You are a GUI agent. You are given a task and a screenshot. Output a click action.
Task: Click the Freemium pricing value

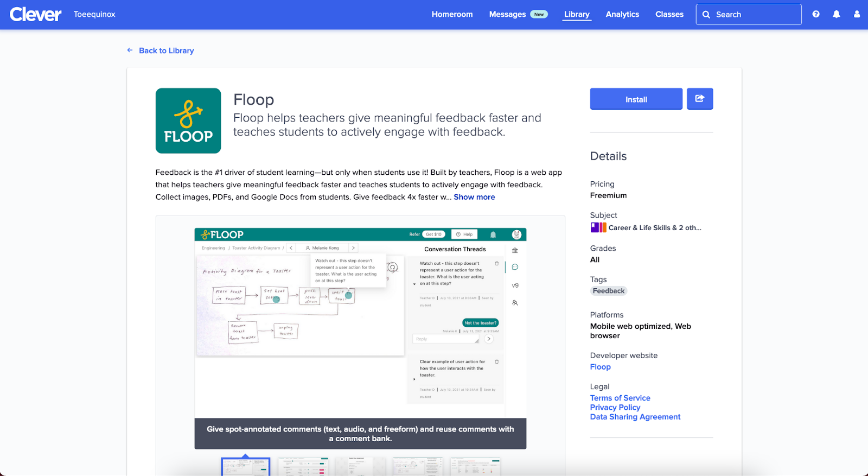point(608,195)
